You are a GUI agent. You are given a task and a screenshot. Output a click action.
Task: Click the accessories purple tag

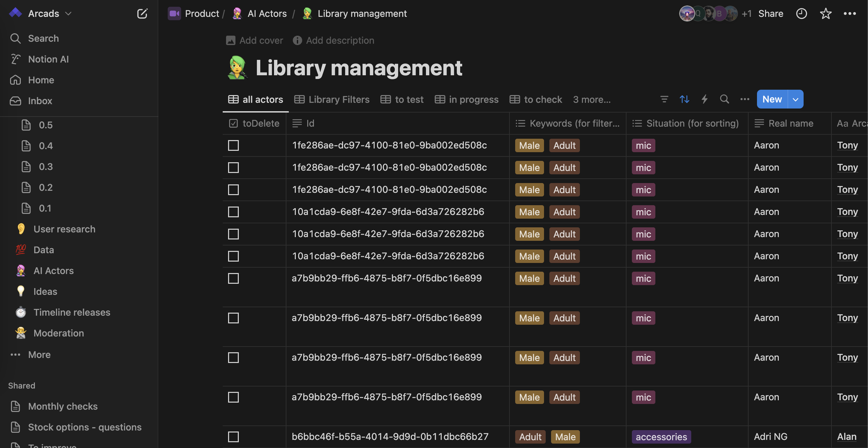661,437
